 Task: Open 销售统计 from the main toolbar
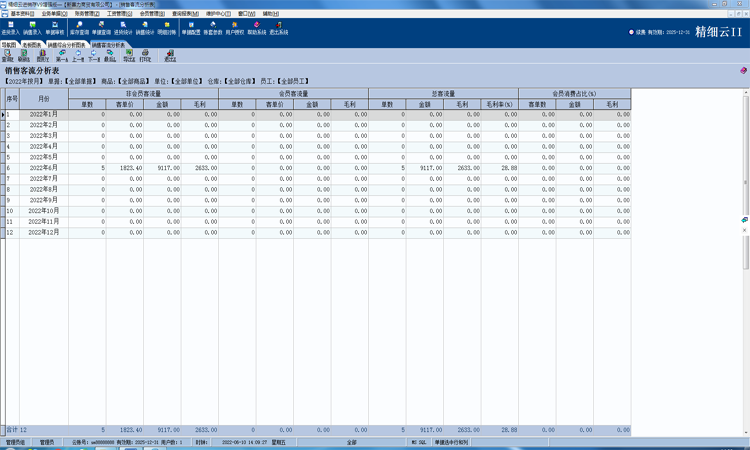[x=144, y=28]
